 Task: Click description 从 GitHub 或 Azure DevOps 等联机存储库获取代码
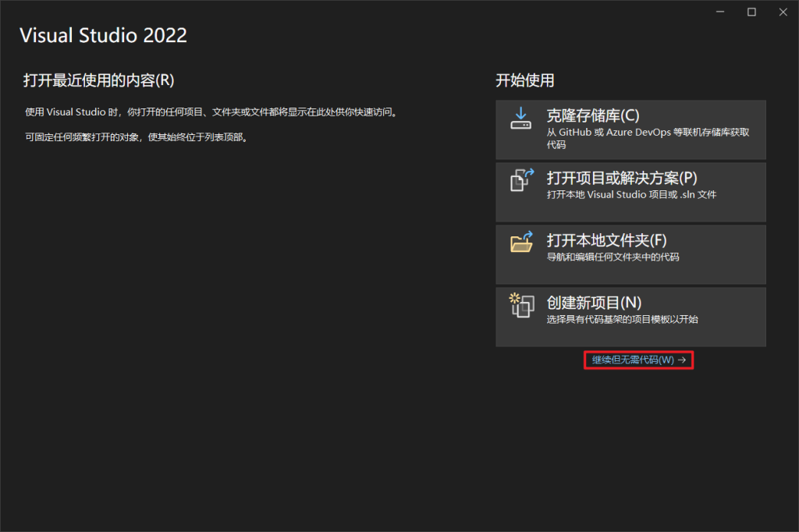click(x=648, y=138)
